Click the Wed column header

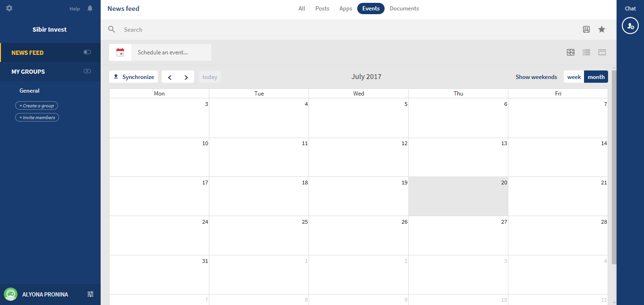pos(359,94)
